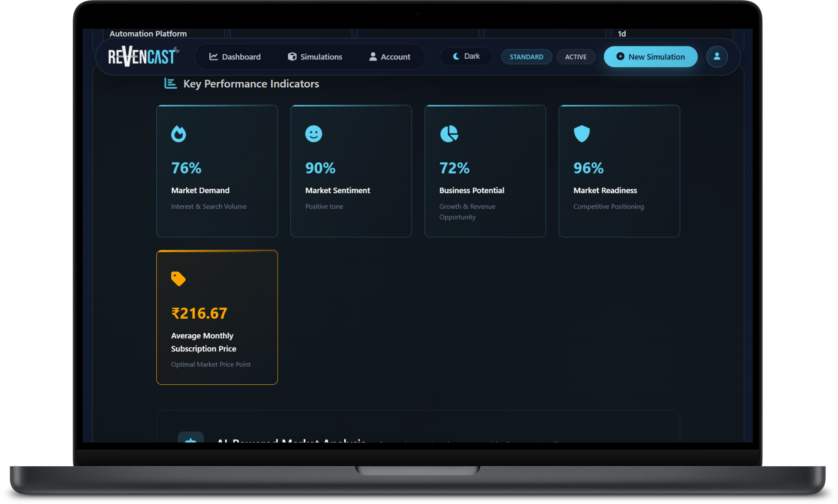Toggle the ACTIVE status badge
Viewport: 838px width, 504px height.
click(576, 56)
